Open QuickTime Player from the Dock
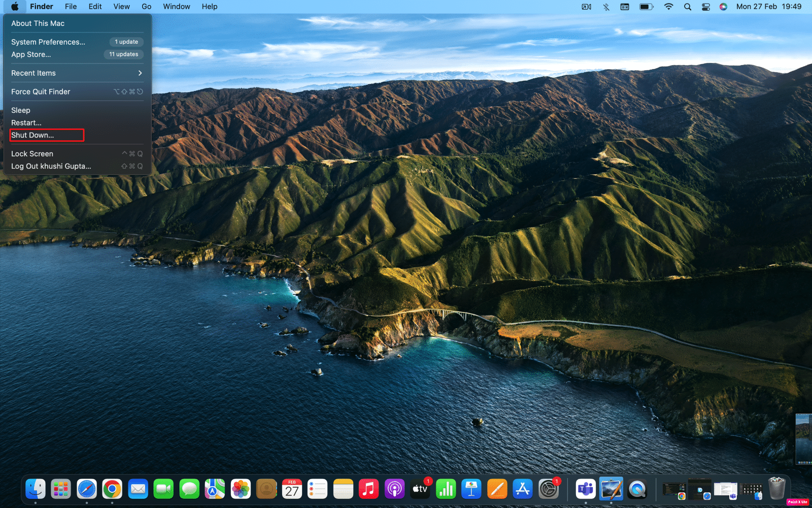Screen dimensions: 812x508 (637, 489)
